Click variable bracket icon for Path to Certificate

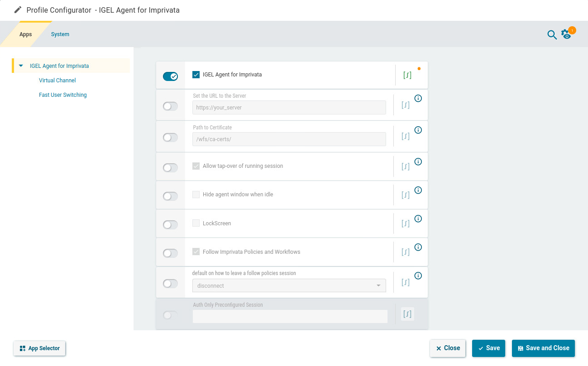tap(406, 136)
